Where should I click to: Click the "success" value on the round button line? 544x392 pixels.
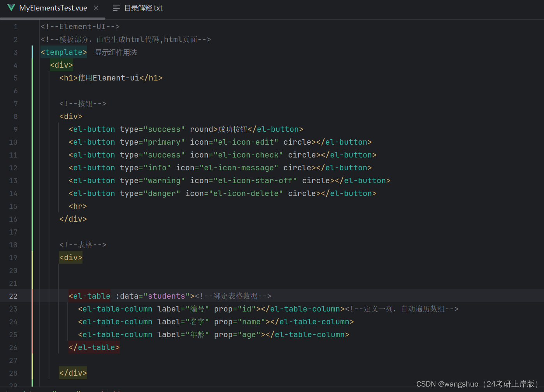[x=165, y=129]
